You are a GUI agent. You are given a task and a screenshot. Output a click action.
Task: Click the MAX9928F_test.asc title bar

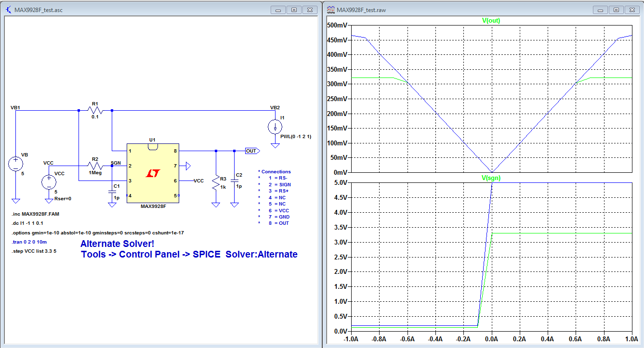coord(161,10)
